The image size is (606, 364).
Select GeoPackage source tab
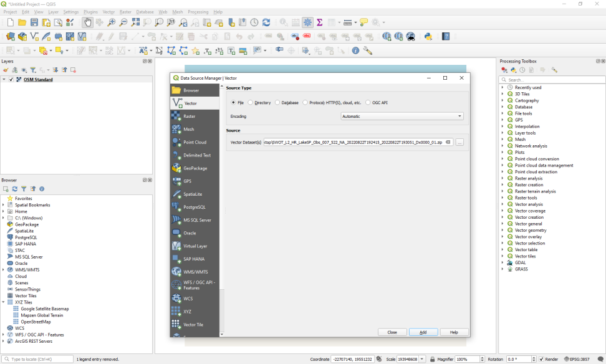point(195,168)
